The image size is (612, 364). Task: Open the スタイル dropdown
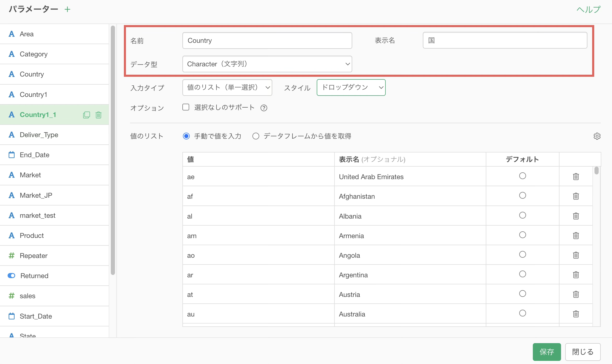tap(351, 87)
